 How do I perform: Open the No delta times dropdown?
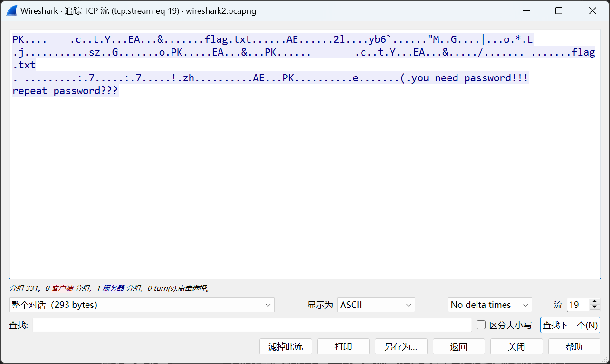pyautogui.click(x=490, y=305)
